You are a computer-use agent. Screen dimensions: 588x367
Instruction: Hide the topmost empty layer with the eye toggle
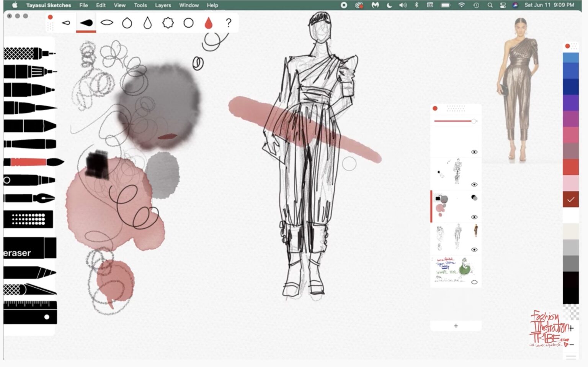coord(474,152)
